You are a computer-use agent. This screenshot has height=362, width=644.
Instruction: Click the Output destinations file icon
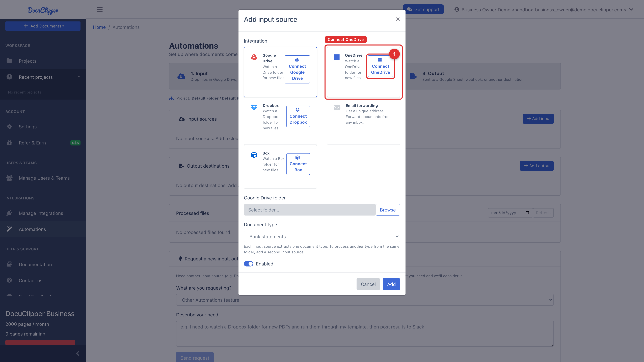pos(181,166)
